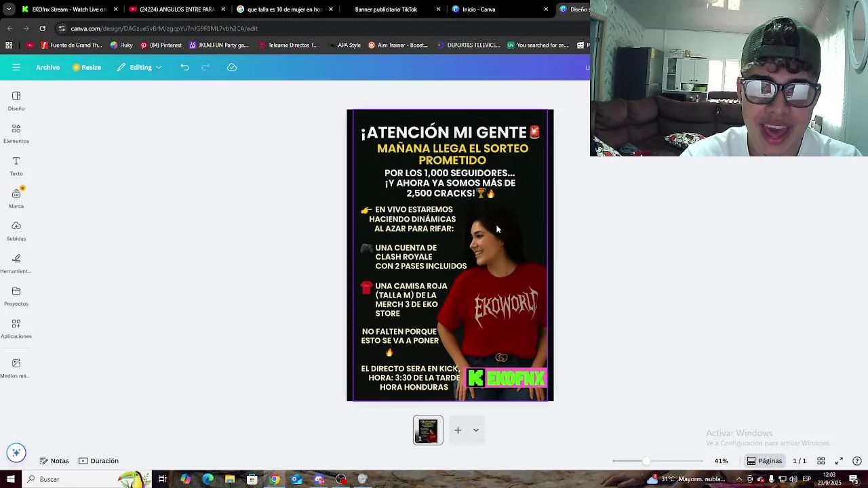Toggle the Notas panel

tap(54, 461)
